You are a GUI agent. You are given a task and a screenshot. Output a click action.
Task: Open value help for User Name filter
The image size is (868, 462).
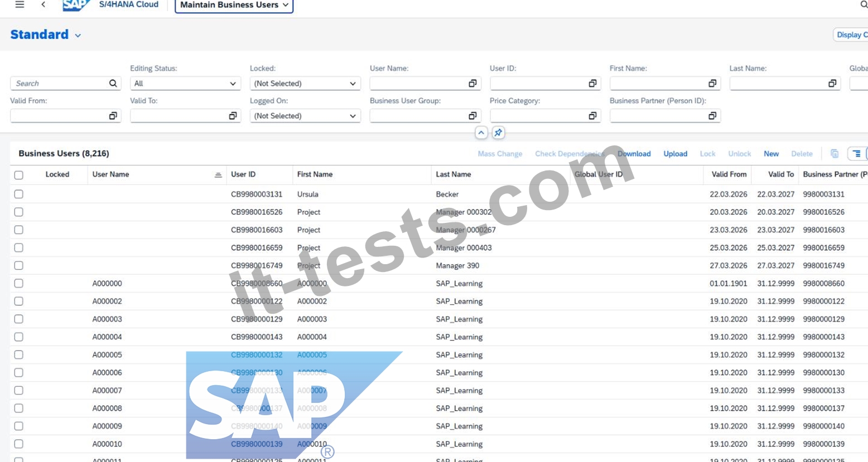pyautogui.click(x=472, y=84)
